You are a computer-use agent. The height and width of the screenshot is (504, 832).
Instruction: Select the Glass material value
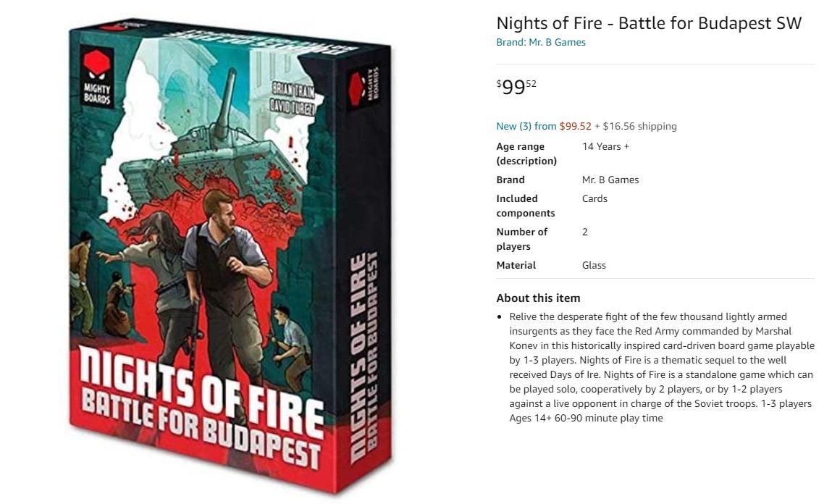(x=594, y=265)
